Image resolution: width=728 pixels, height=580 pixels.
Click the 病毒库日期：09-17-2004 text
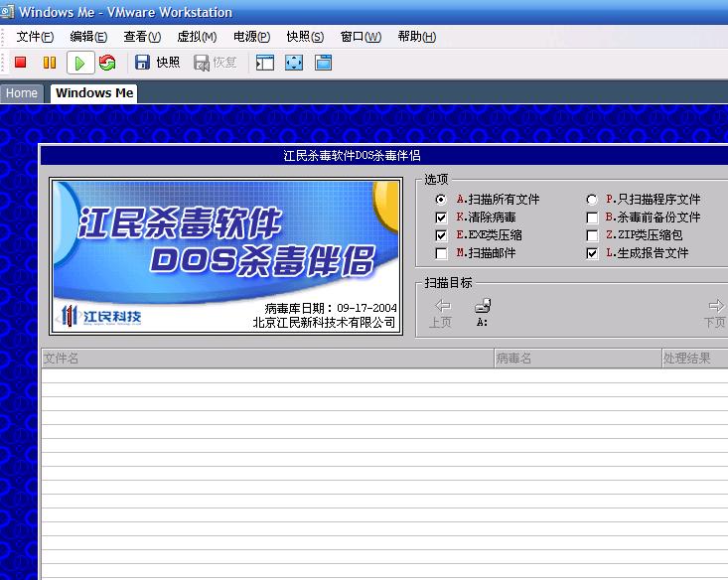coord(330,308)
